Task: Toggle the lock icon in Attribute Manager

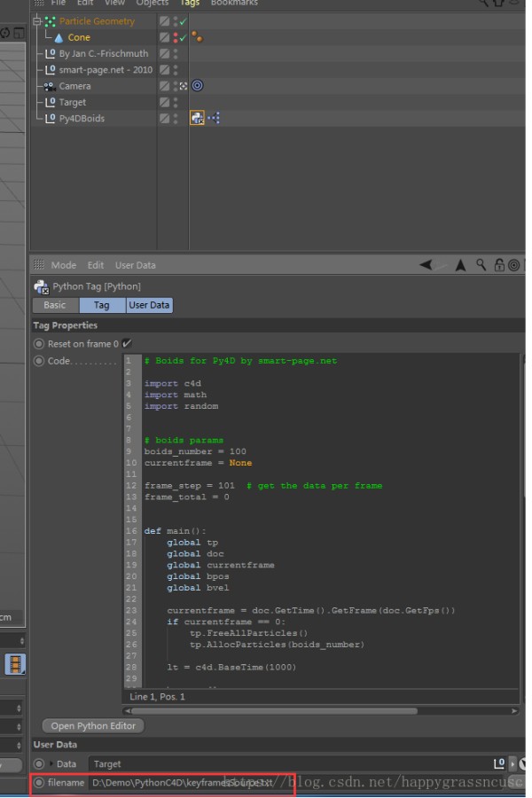Action: [x=498, y=265]
